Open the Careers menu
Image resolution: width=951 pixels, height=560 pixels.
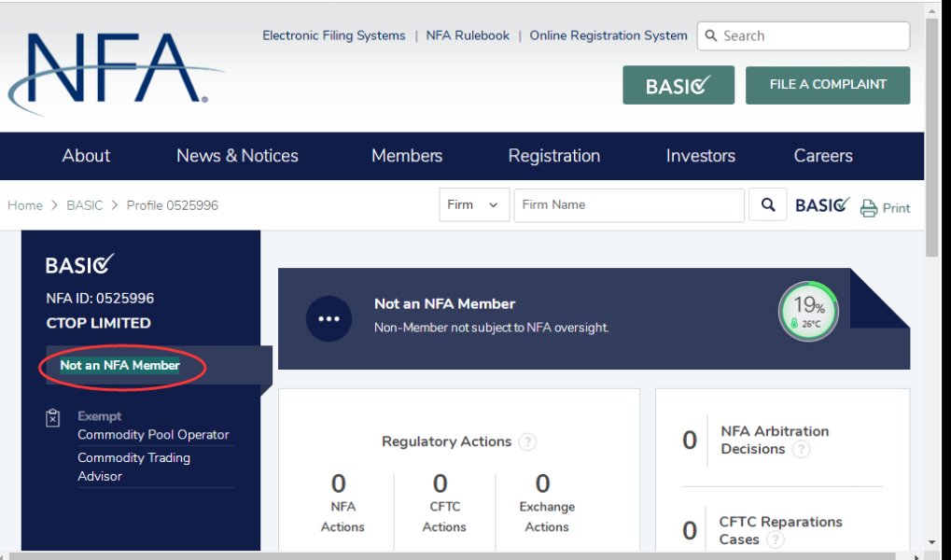823,156
